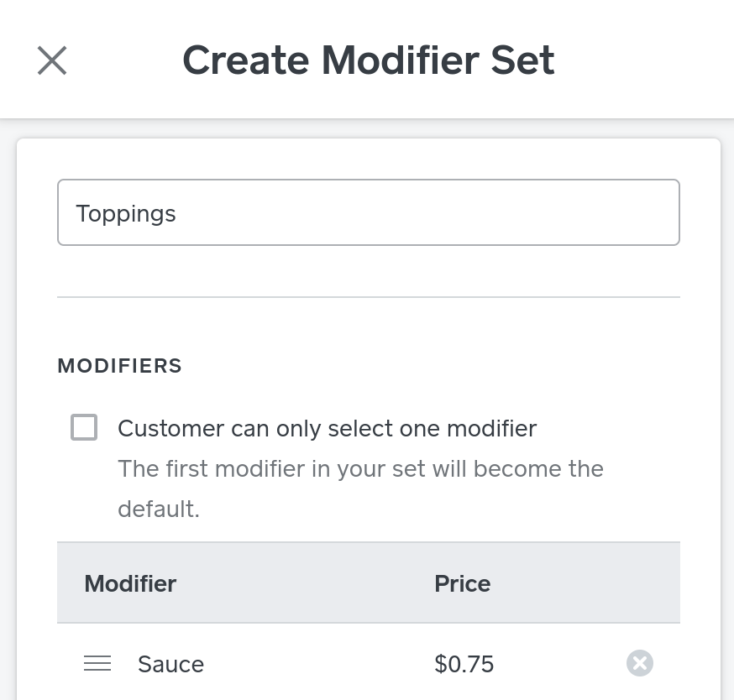Screen dimensions: 734x700
Task: Click the Create Modifier Set title
Action: click(368, 60)
